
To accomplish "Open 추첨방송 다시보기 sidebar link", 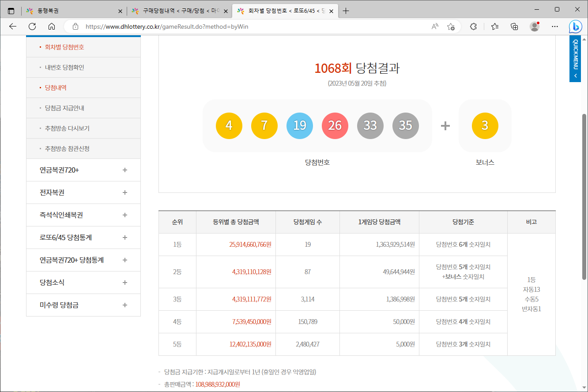I will [67, 128].
